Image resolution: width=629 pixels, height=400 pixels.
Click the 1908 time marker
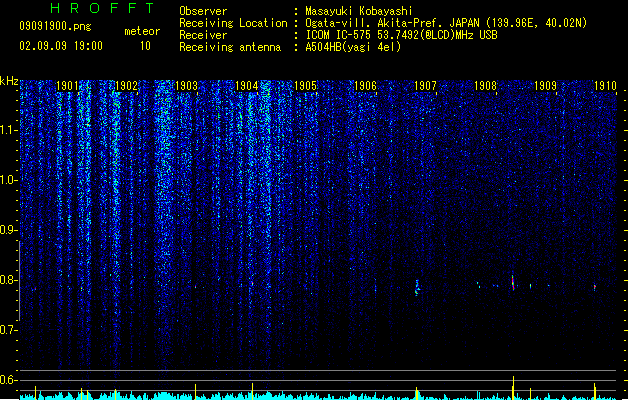[x=485, y=86]
